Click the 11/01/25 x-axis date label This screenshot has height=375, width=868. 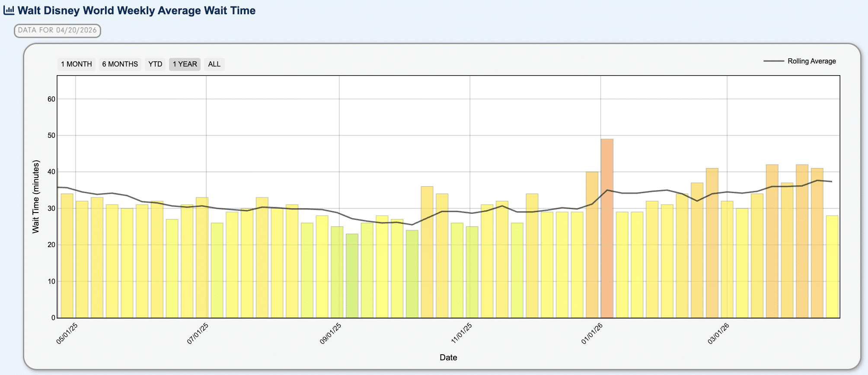point(462,334)
